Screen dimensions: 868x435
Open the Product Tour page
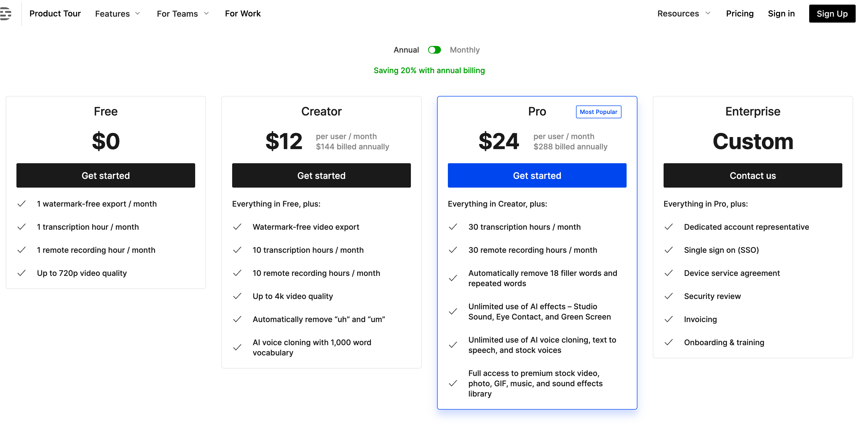coord(55,13)
